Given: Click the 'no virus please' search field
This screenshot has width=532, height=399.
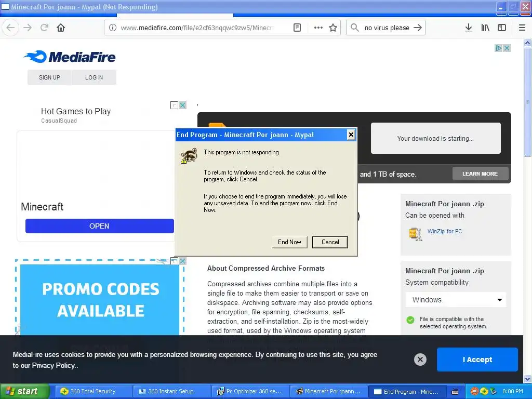Looking at the screenshot, I should click(387, 28).
